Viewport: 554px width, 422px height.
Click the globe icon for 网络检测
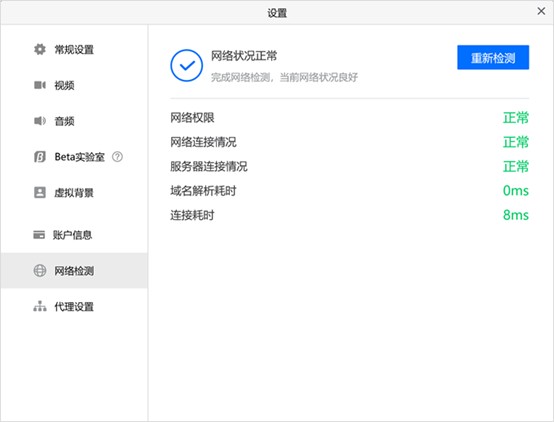pos(40,271)
